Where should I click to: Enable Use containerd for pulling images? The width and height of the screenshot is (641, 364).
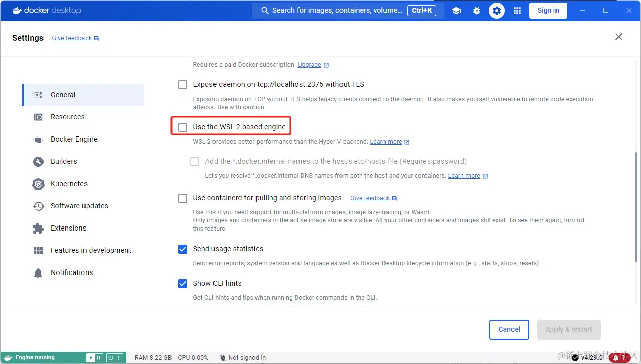[183, 198]
